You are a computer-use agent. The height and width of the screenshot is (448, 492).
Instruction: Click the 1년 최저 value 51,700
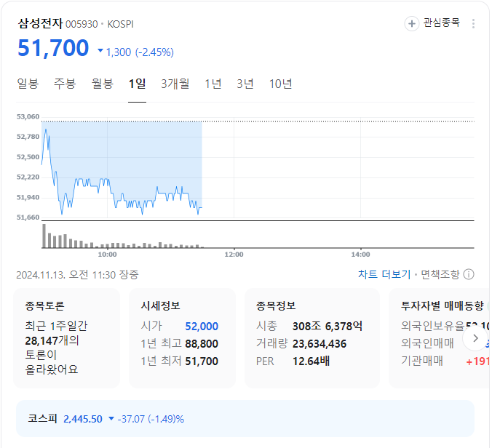click(202, 361)
